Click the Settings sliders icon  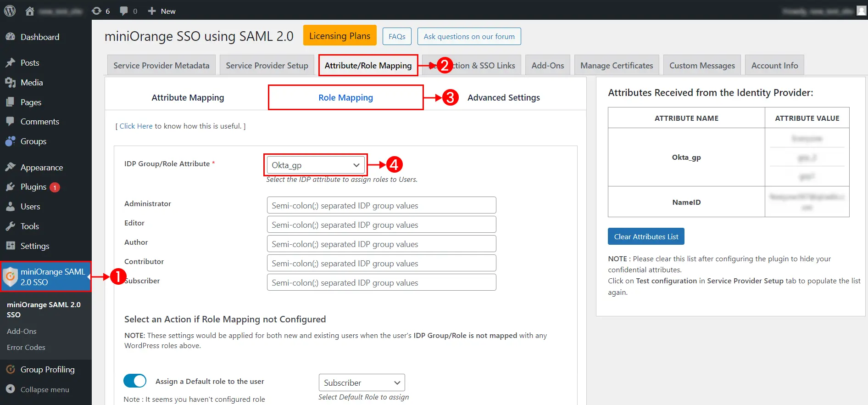point(11,246)
